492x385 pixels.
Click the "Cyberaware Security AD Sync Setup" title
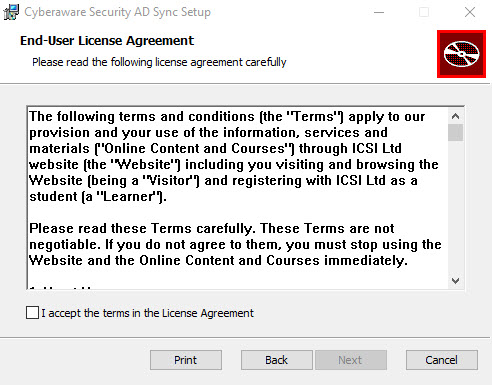pyautogui.click(x=117, y=12)
